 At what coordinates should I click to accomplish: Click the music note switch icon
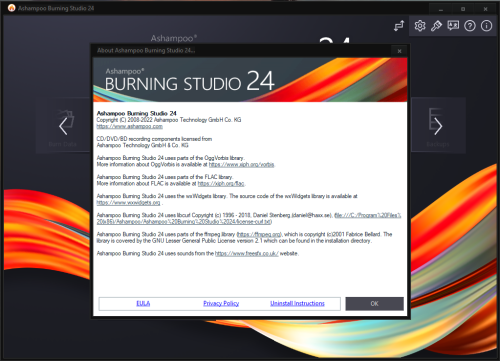coord(399,26)
